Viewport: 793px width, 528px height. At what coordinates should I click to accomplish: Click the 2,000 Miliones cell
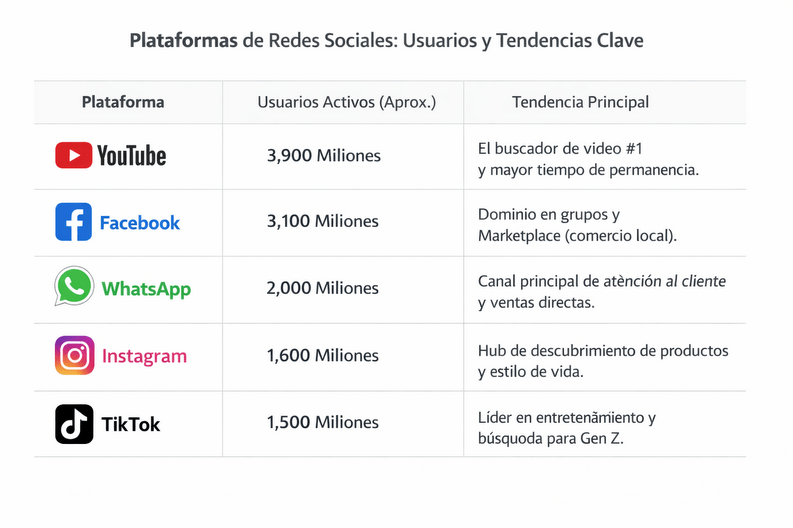click(322, 288)
